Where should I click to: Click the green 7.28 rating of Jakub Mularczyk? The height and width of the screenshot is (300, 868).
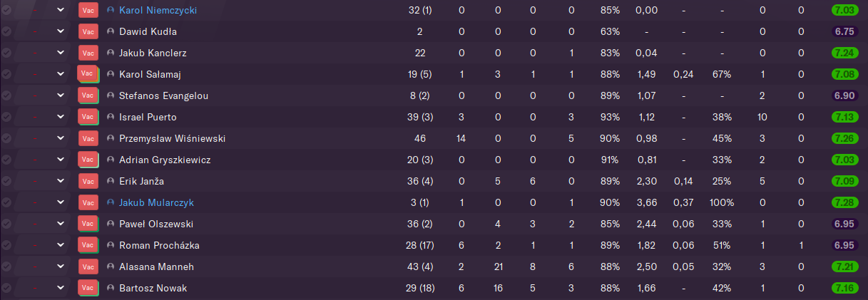tap(844, 203)
